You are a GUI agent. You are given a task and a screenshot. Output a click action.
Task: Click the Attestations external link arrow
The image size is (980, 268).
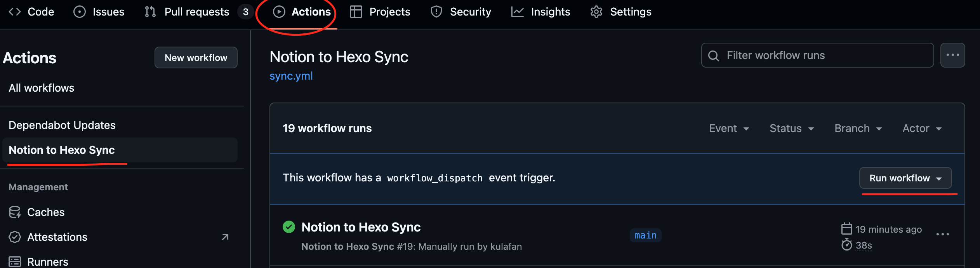pyautogui.click(x=225, y=237)
